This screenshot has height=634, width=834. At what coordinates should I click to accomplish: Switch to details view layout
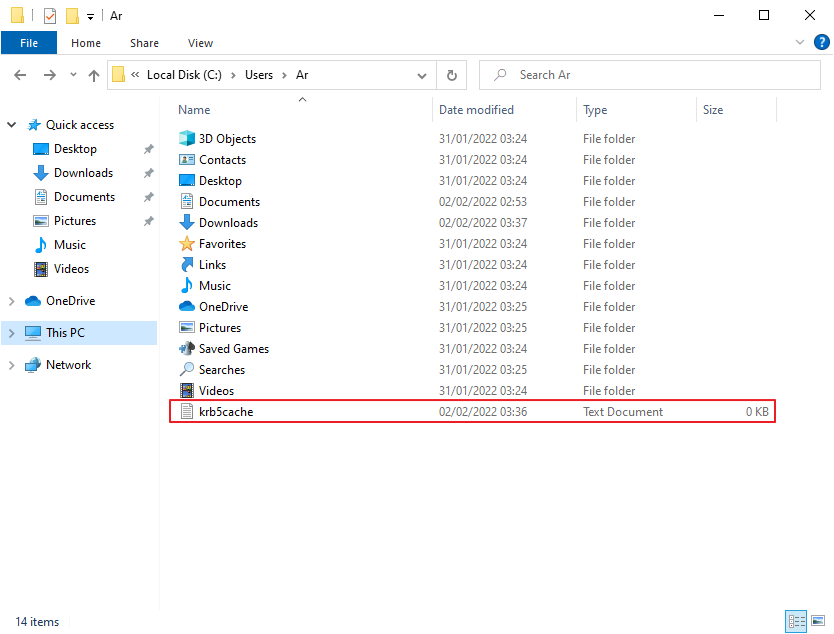point(797,621)
